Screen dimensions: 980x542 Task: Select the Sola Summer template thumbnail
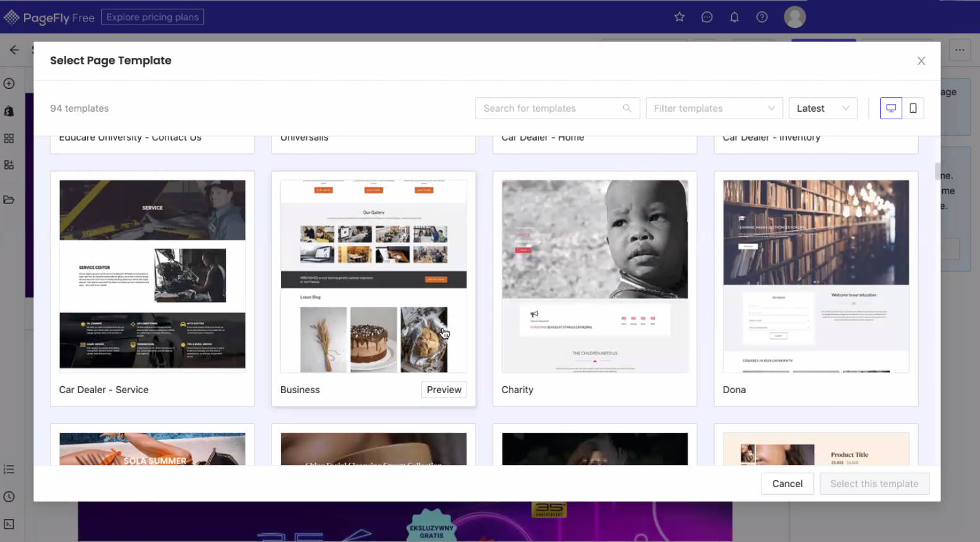(x=152, y=449)
